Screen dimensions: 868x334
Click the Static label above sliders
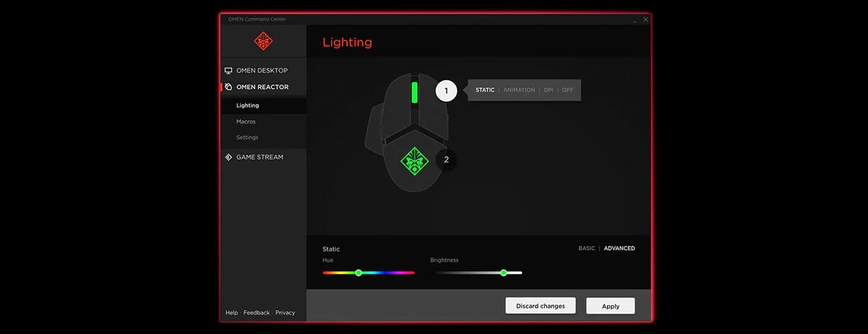[331, 249]
